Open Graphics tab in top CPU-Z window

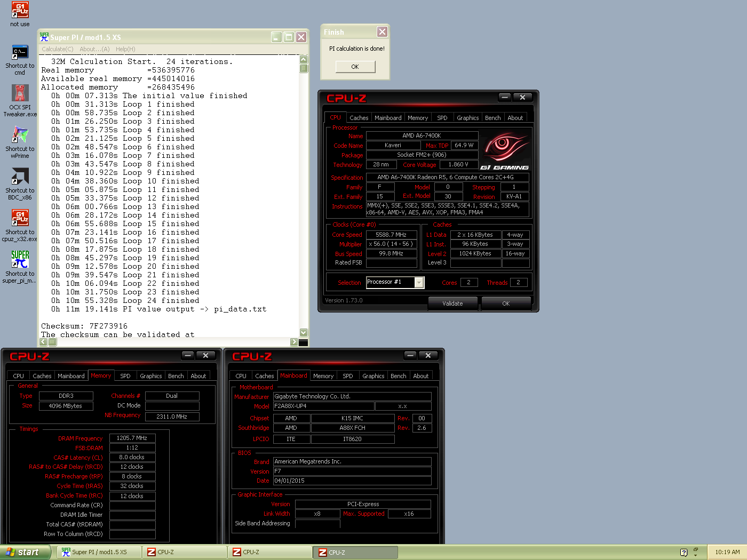(468, 118)
